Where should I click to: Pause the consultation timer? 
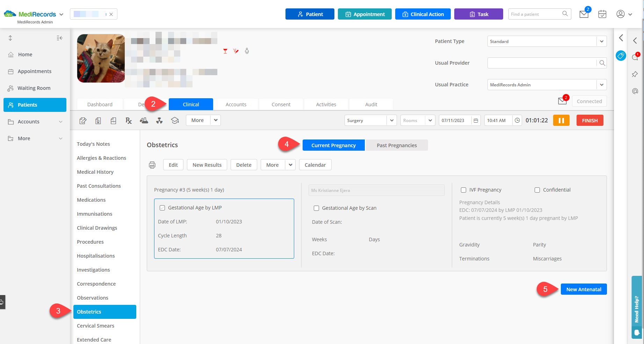561,121
